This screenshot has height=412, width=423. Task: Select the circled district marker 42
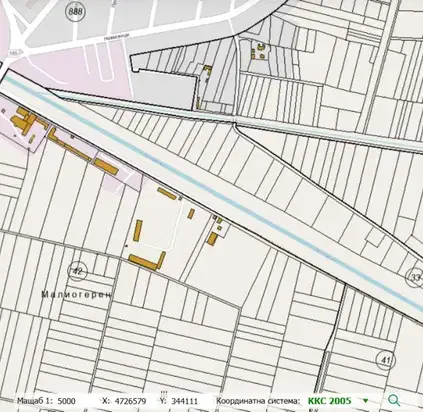click(77, 271)
